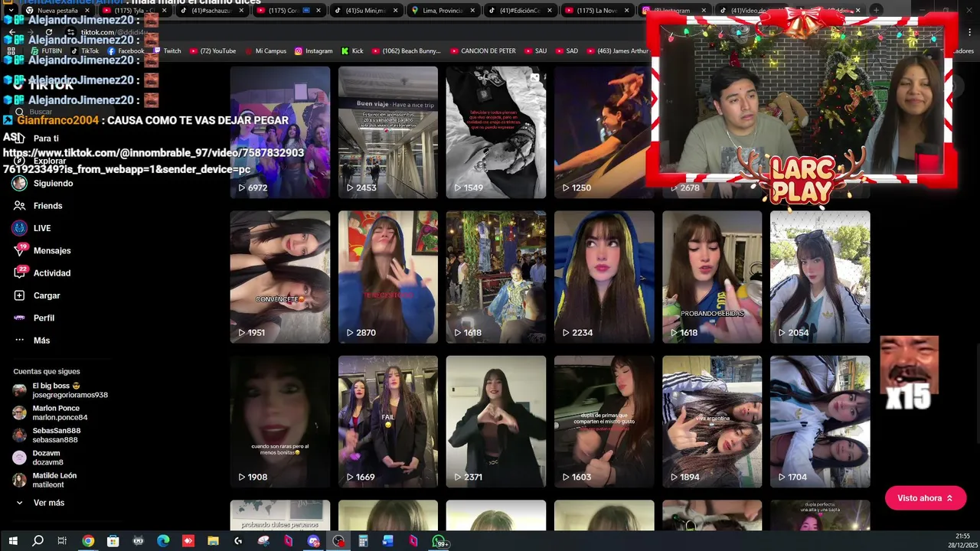Open James Arthur bookmark
980x551 pixels.
pos(617,51)
